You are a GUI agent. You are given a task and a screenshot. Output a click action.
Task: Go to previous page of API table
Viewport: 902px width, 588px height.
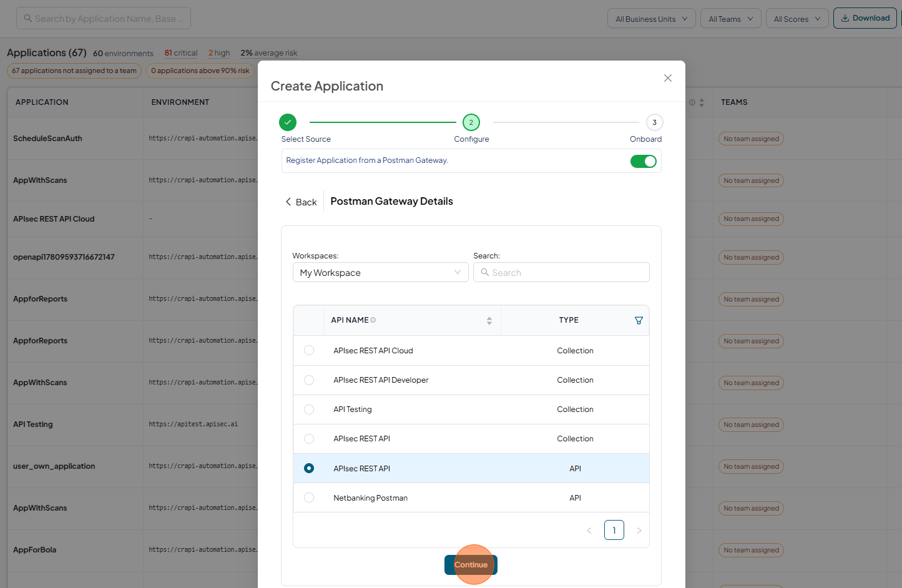click(589, 531)
